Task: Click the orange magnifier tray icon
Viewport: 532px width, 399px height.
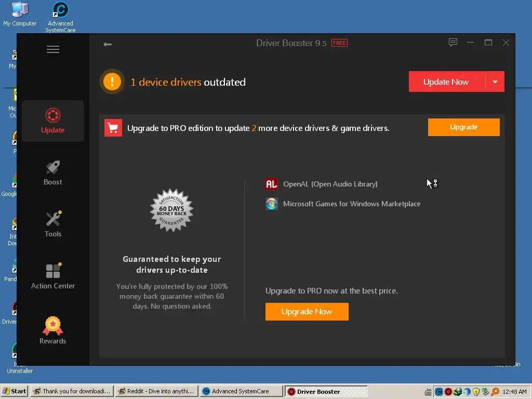Action: tap(495, 392)
